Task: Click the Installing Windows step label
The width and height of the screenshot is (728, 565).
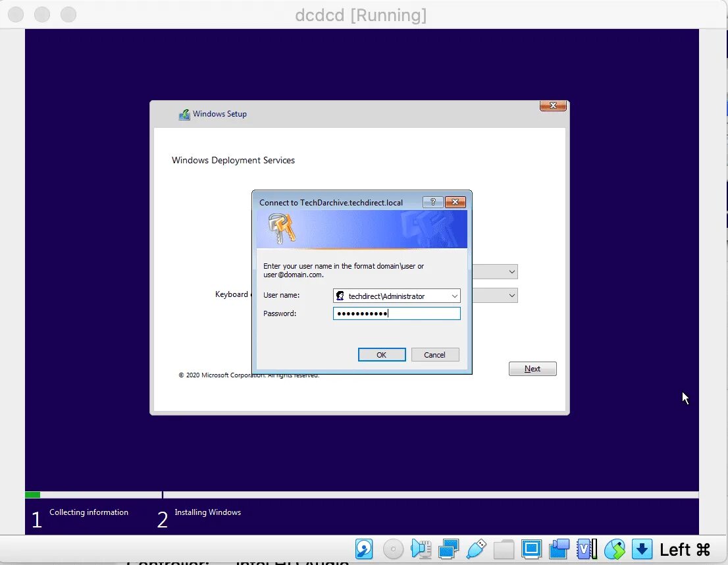Action: tap(207, 512)
